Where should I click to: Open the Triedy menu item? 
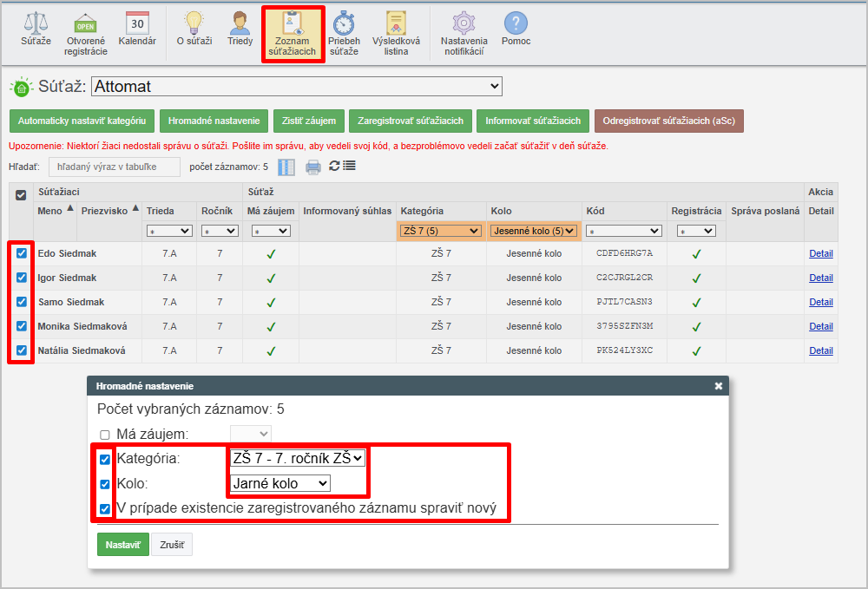[x=240, y=29]
